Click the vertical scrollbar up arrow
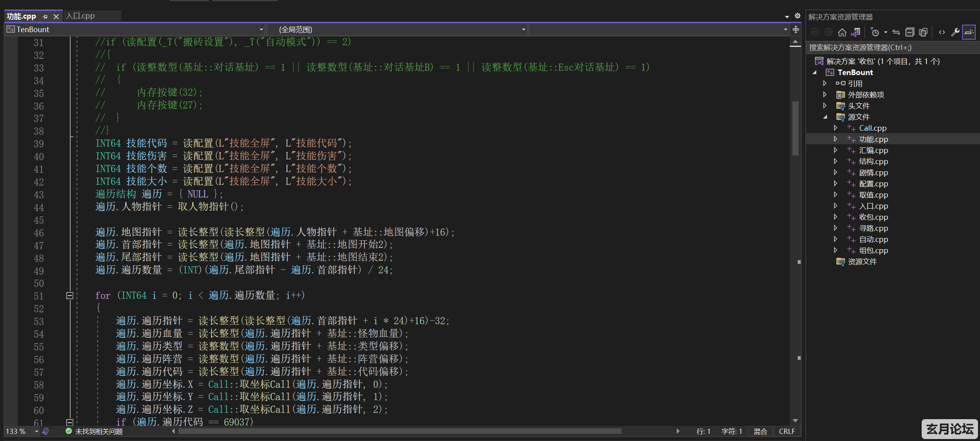The image size is (980, 441). pos(795,42)
